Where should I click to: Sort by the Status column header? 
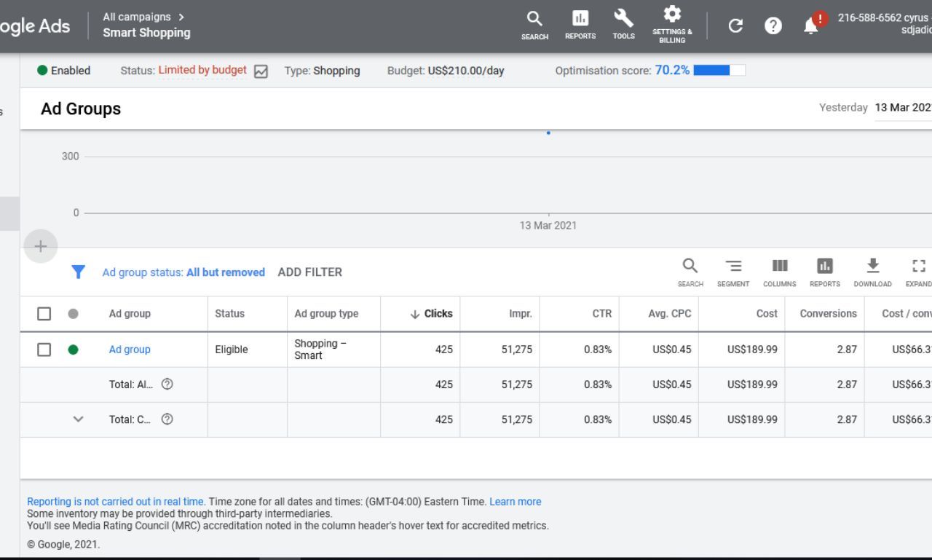coord(229,314)
